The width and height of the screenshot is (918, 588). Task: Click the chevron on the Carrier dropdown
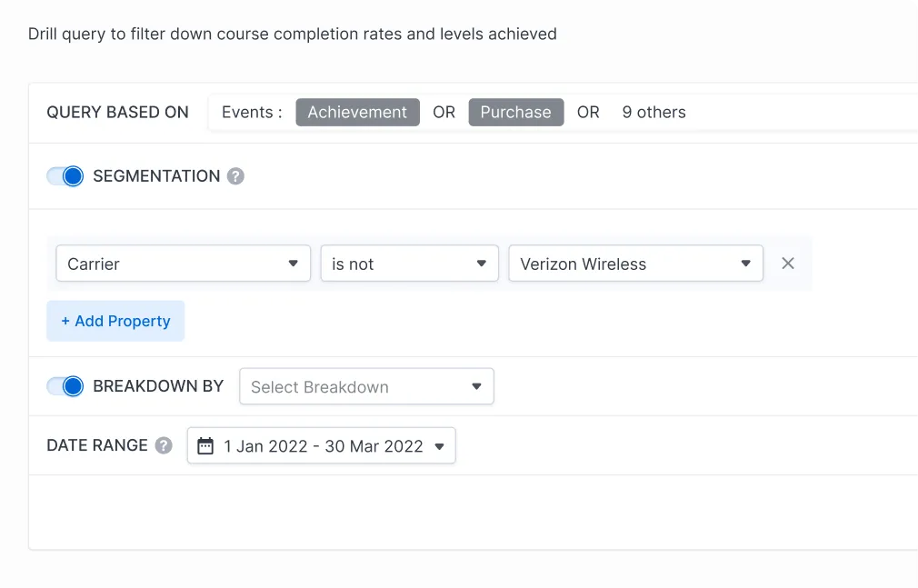click(x=294, y=264)
